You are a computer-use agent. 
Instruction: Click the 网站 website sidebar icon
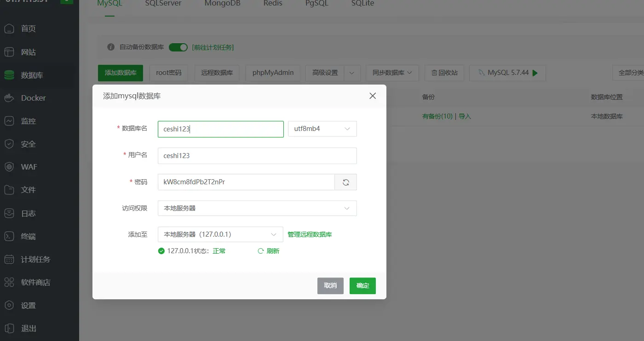(9, 52)
